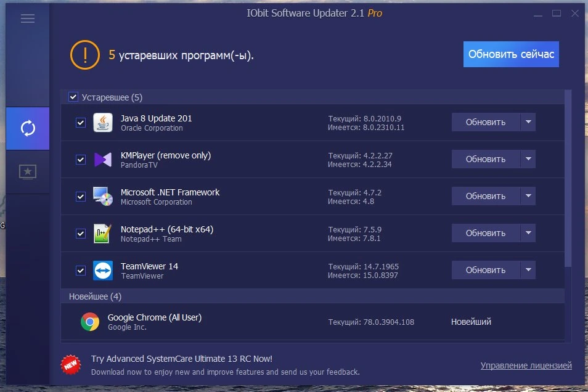Click the Текущий: 78.0.3904.108 version text
588x392 pixels.
tap(371, 322)
